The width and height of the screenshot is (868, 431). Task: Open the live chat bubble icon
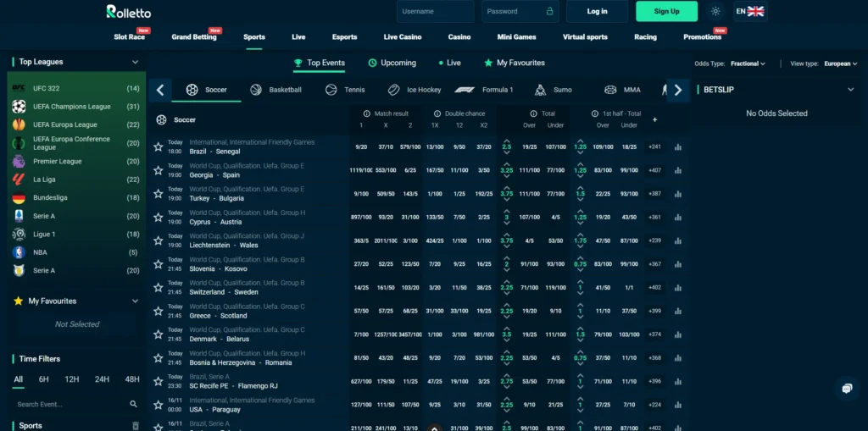pos(846,389)
